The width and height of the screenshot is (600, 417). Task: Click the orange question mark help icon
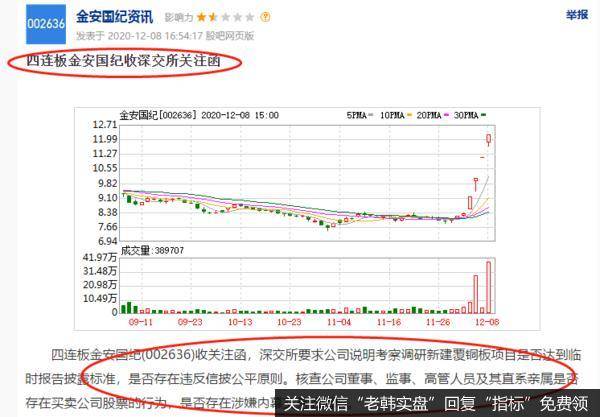point(265,17)
